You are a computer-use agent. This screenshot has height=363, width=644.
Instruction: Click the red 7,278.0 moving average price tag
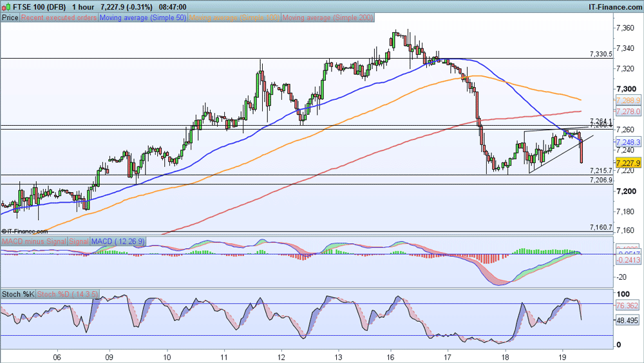[x=628, y=112]
